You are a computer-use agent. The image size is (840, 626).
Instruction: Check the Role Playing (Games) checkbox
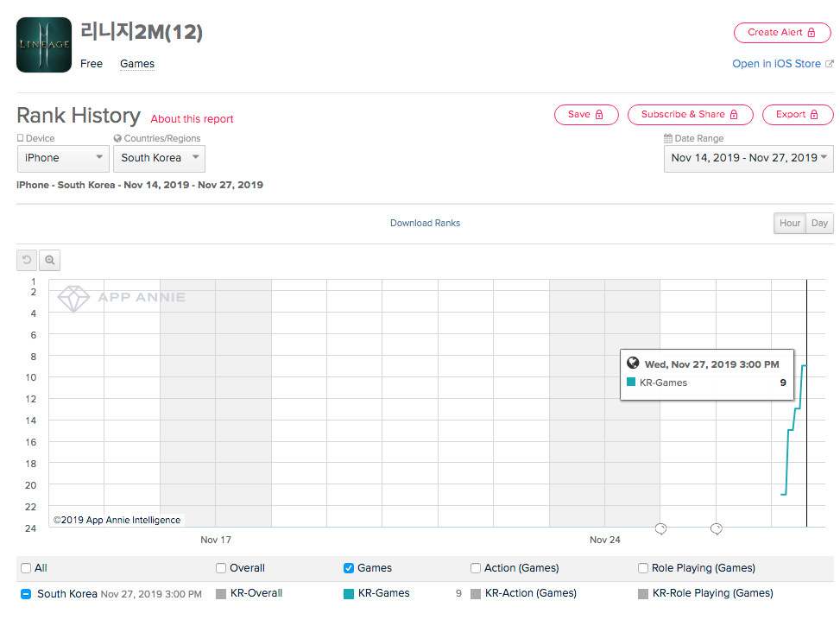click(x=643, y=568)
